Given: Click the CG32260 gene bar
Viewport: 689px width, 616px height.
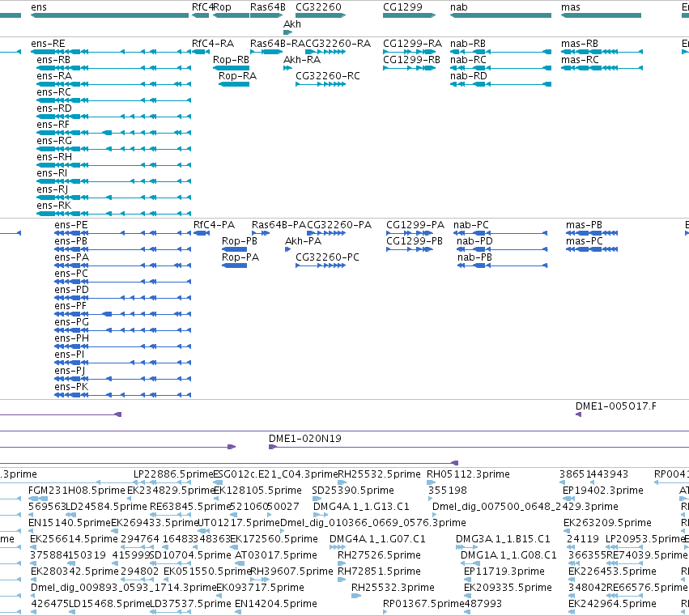Looking at the screenshot, I should (321, 15).
